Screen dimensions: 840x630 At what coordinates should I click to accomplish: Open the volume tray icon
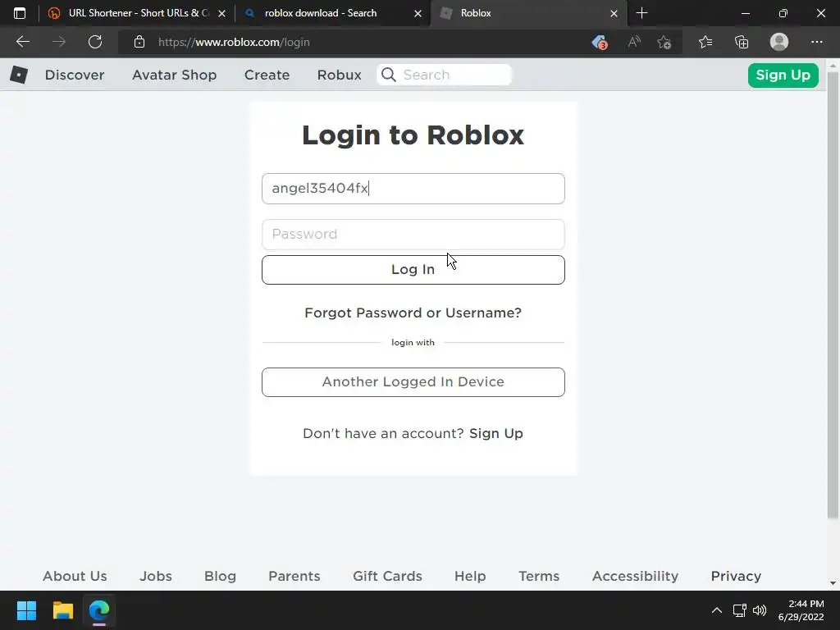760,610
